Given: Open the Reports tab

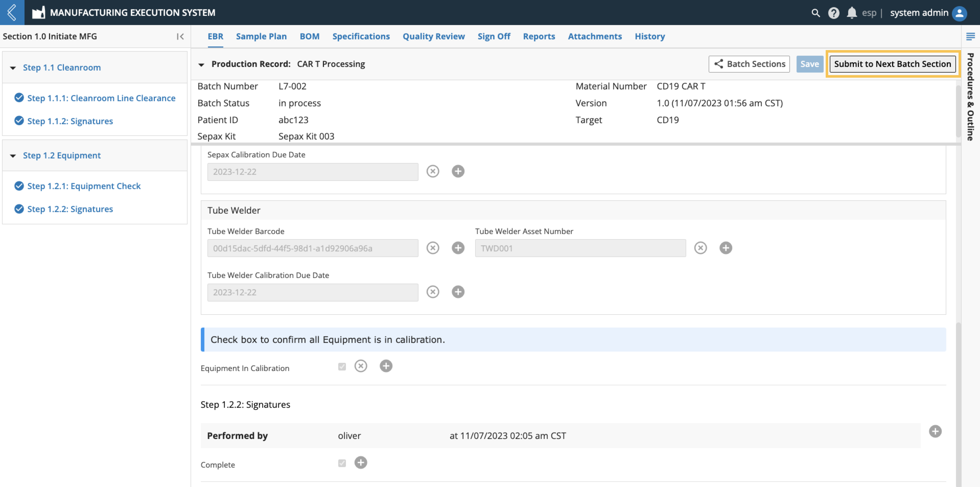Looking at the screenshot, I should [x=539, y=37].
